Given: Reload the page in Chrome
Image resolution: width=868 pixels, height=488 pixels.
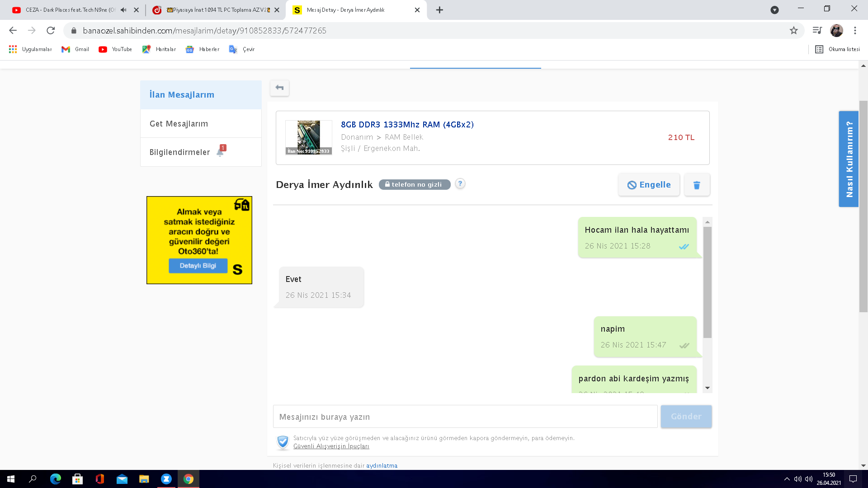Looking at the screenshot, I should tap(51, 31).
